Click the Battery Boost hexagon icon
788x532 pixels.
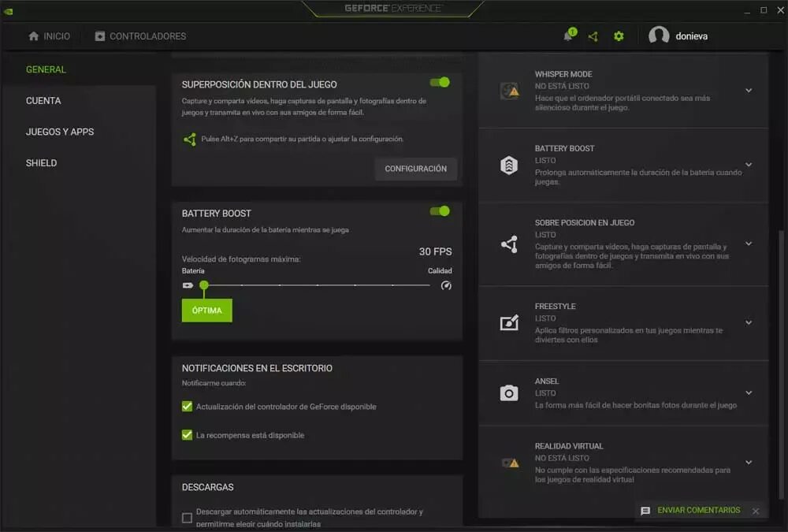tap(509, 165)
